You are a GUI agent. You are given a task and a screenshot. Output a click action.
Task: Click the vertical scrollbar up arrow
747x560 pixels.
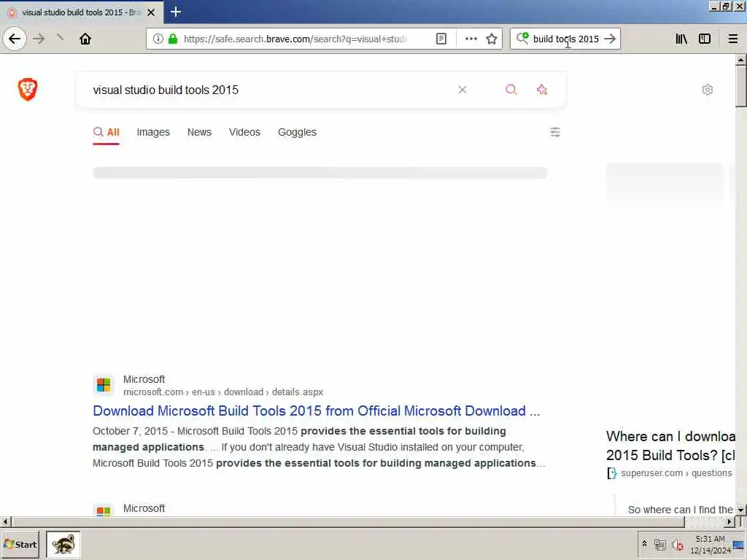coord(740,60)
